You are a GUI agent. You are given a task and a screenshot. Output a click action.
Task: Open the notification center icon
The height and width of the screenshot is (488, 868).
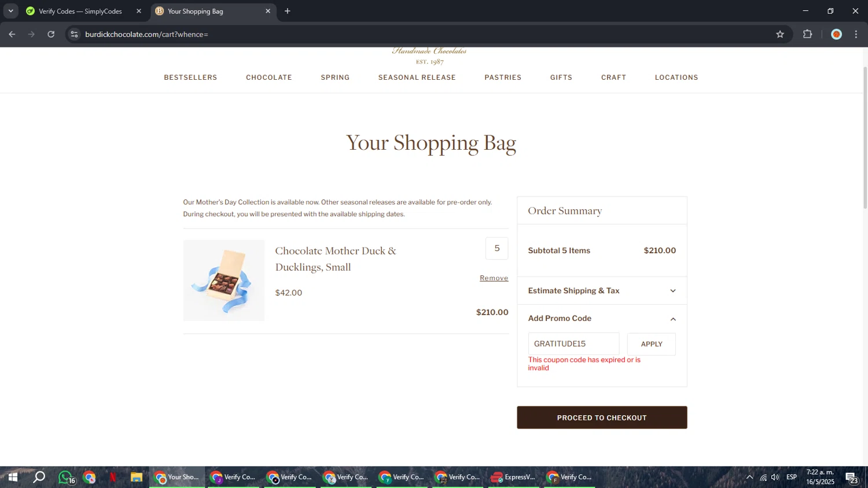coord(852,477)
